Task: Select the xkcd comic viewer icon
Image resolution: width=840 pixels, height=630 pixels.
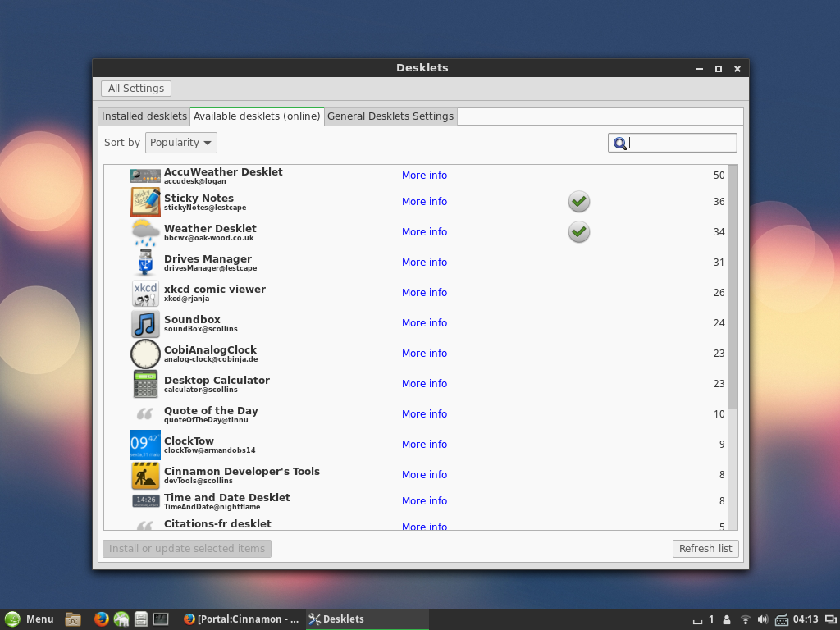Action: pos(145,293)
